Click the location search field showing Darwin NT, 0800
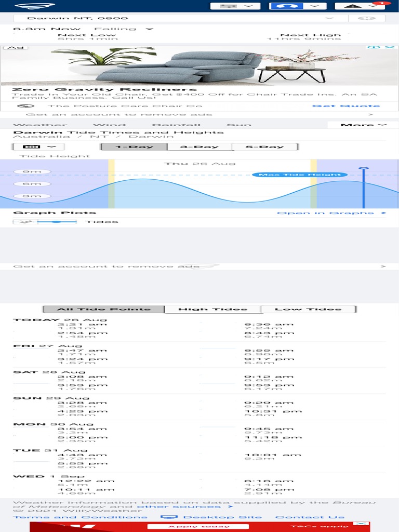Screen dimensions: 399x532 tap(180, 18)
